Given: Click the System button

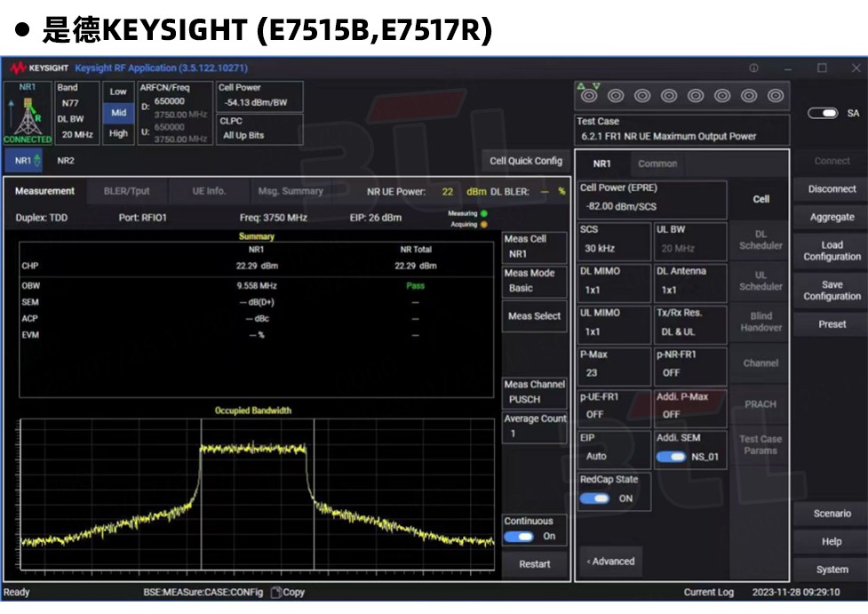Looking at the screenshot, I should [832, 570].
